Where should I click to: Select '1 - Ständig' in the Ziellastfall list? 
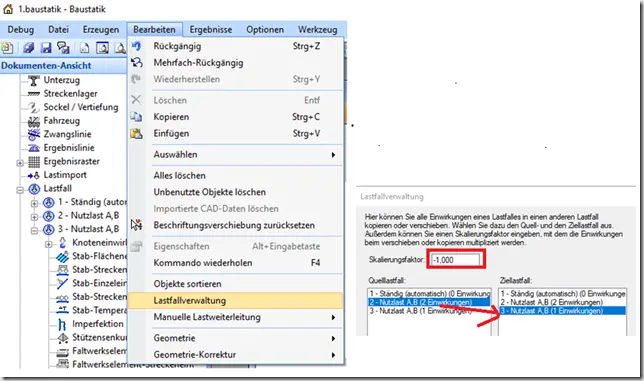pos(563,294)
